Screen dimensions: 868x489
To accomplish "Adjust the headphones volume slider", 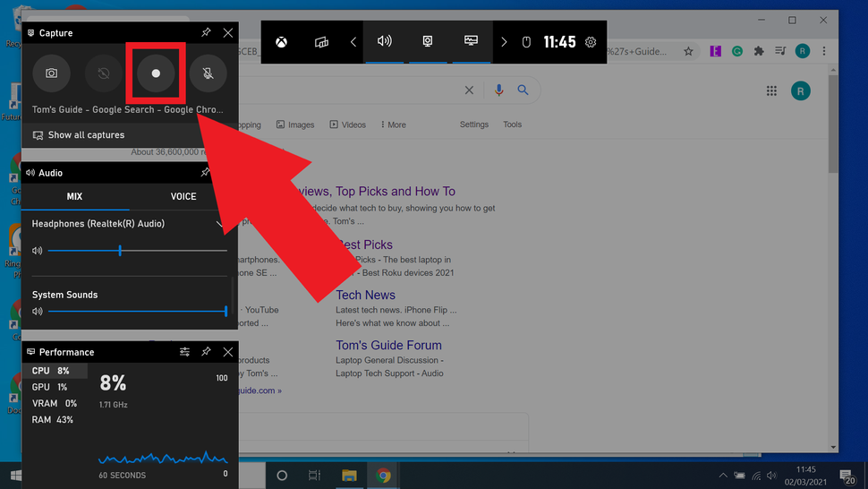I will click(137, 251).
